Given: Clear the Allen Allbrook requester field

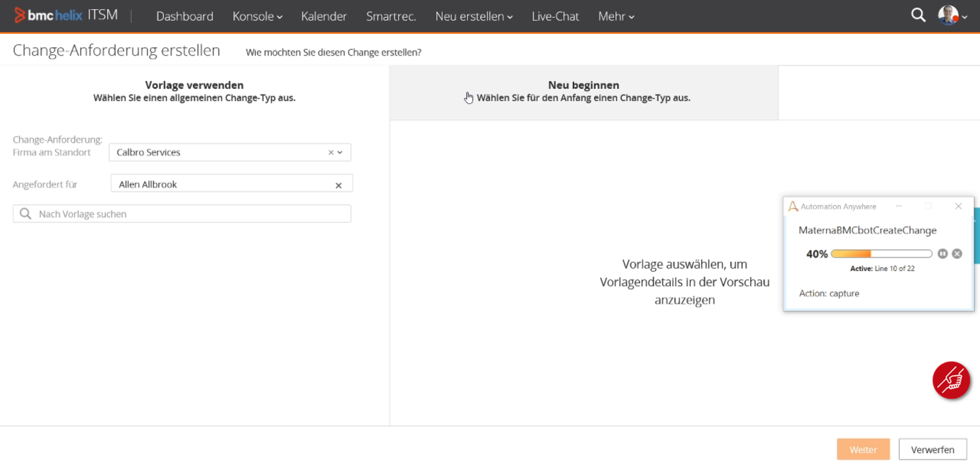Looking at the screenshot, I should click(x=338, y=185).
